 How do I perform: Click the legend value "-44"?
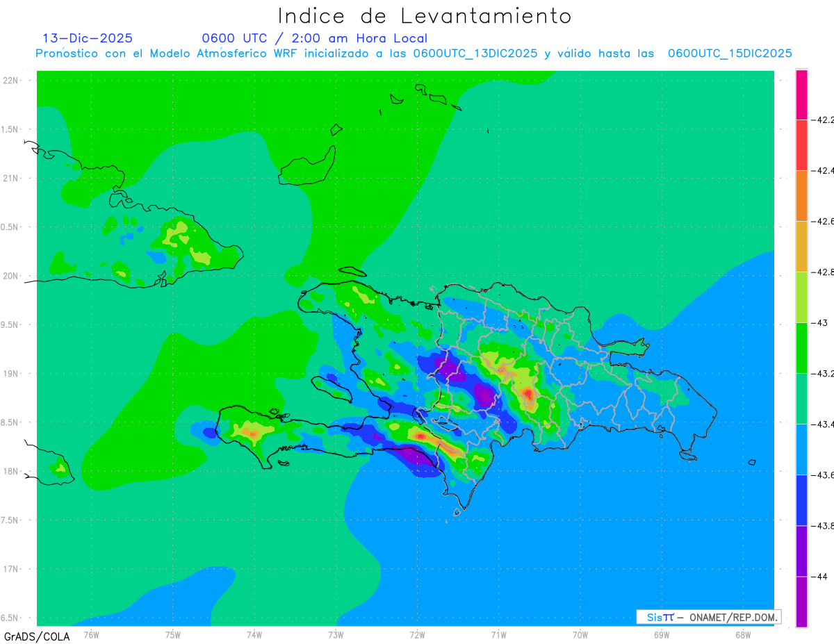pyautogui.click(x=821, y=576)
